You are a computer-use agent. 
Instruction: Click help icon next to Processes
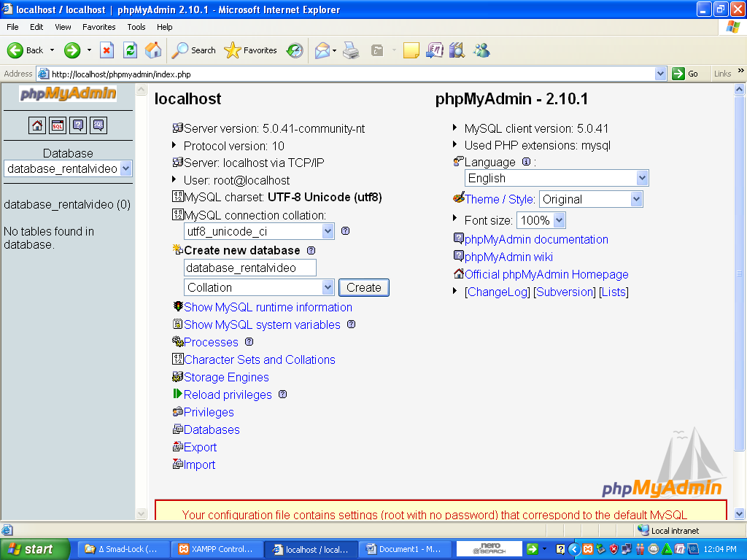pos(249,342)
